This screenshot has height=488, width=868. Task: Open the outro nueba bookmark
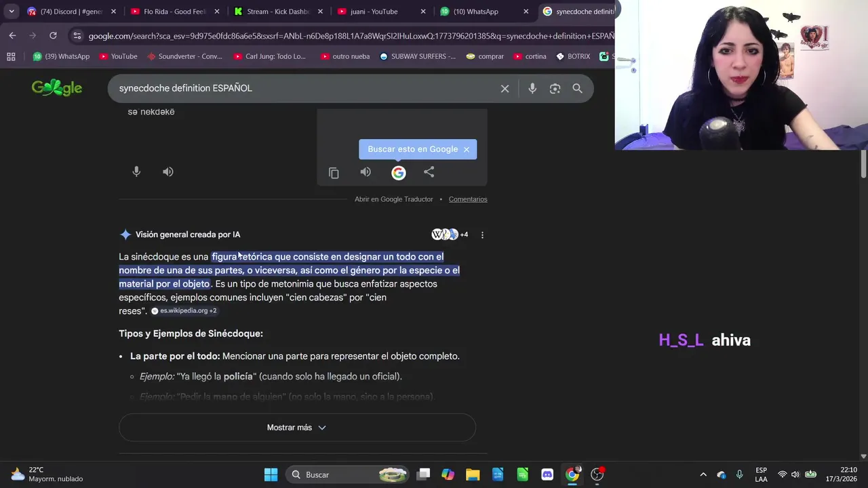tap(345, 56)
